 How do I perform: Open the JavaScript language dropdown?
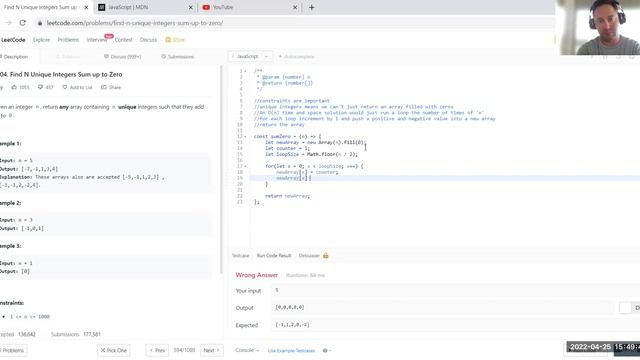coord(250,56)
